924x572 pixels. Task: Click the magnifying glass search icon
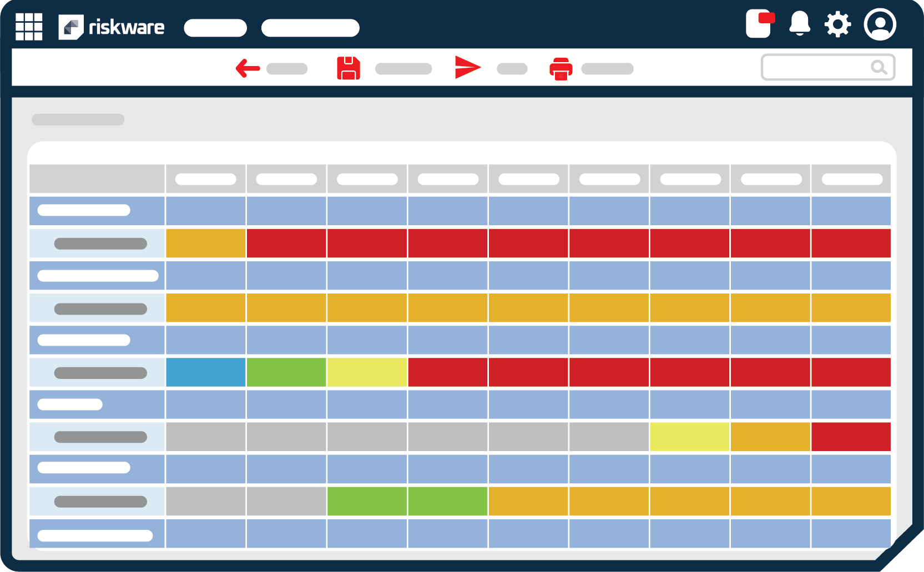[878, 67]
